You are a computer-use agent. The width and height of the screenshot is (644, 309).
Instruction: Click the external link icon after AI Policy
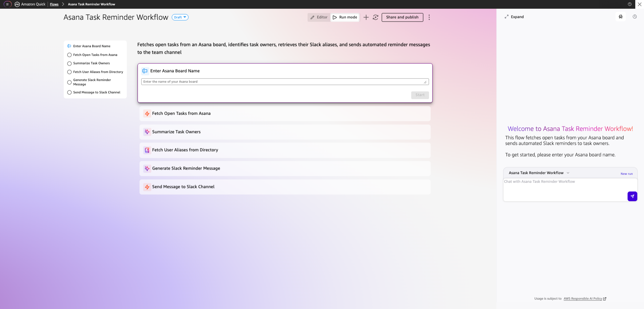click(x=605, y=299)
